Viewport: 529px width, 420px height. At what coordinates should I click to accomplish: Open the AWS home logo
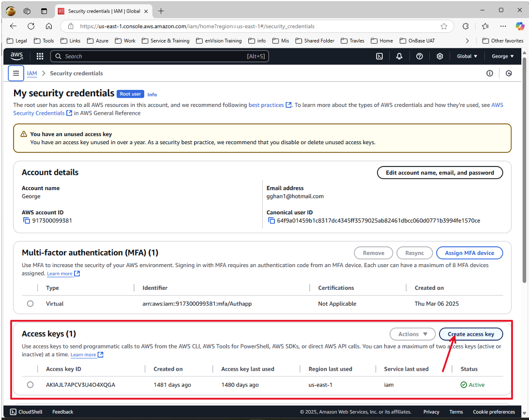point(16,56)
